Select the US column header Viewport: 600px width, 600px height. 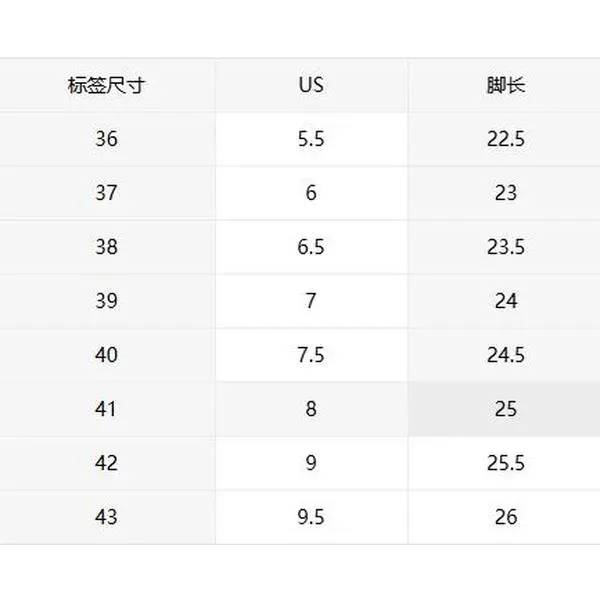pyautogui.click(x=311, y=85)
